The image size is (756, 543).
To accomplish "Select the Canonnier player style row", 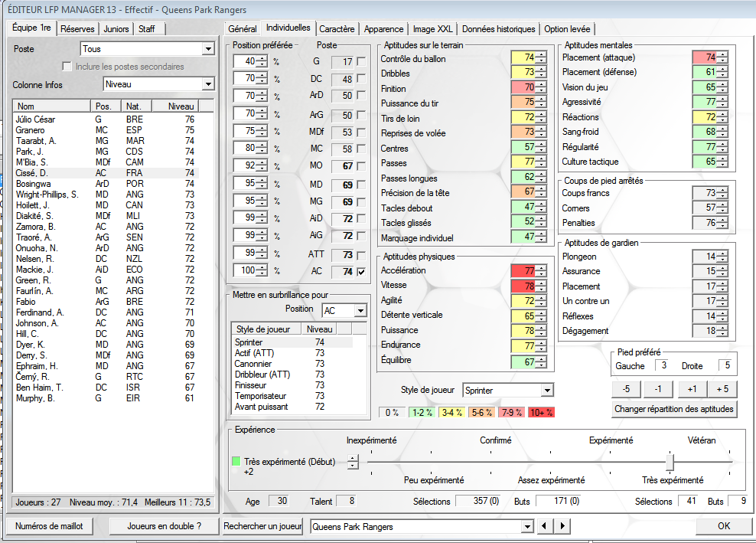I will pyautogui.click(x=292, y=364).
